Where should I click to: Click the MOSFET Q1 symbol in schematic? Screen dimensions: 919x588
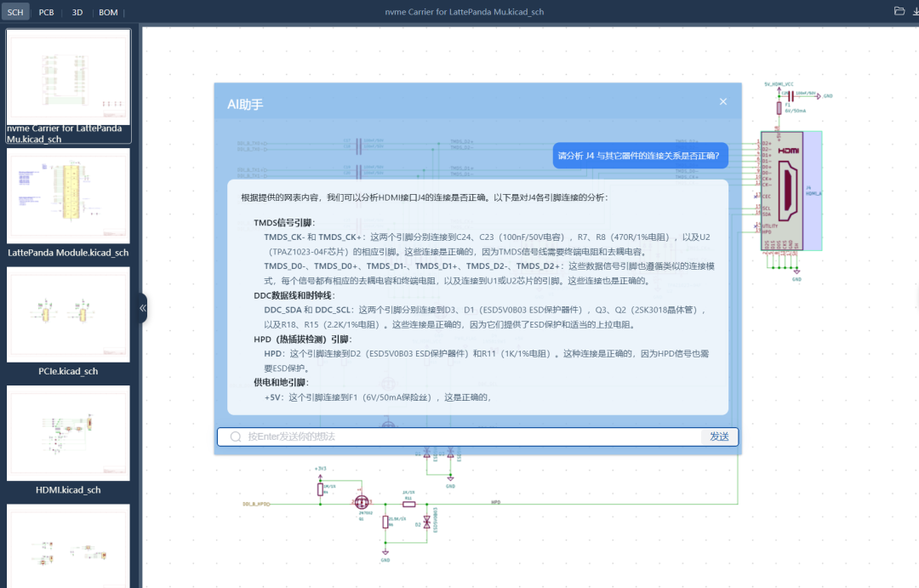(x=362, y=503)
